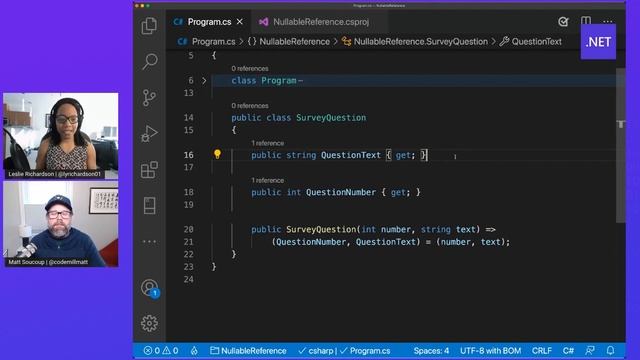Click the .NET logo badge

click(x=598, y=42)
